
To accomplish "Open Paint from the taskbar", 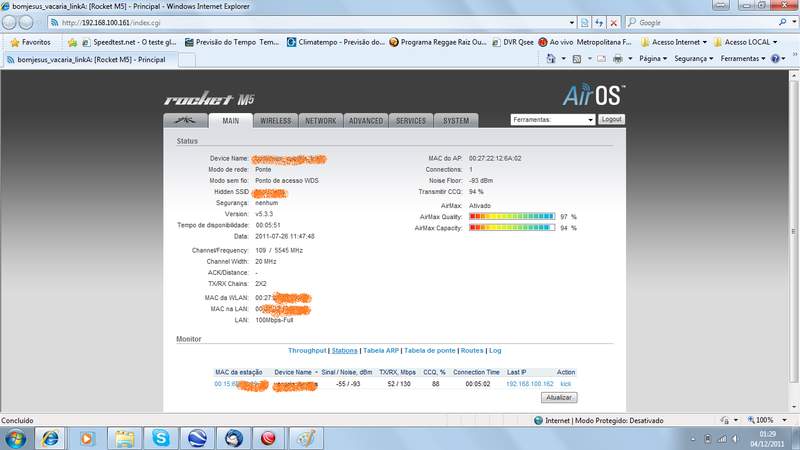I will pyautogui.click(x=306, y=439).
